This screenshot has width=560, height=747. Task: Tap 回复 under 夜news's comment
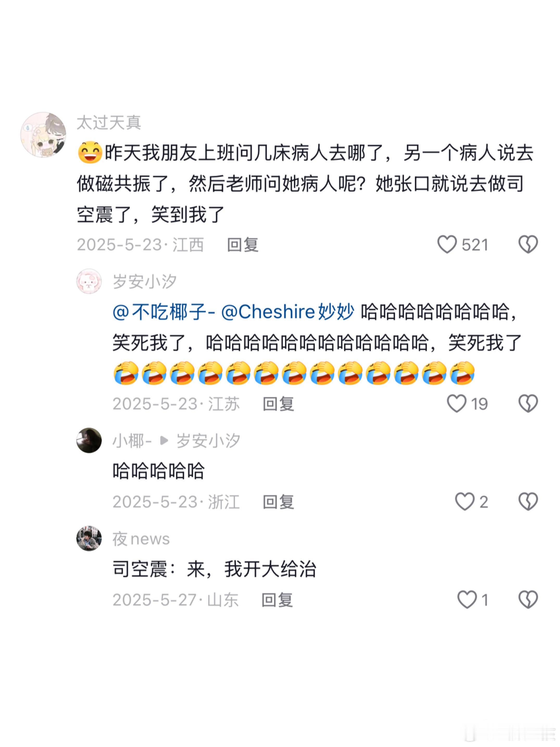pos(277,600)
